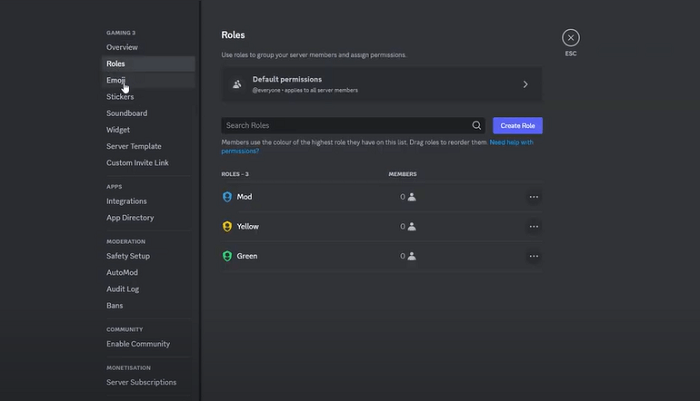Open the Mod role's three-dot menu
The width and height of the screenshot is (700, 401).
tap(533, 197)
